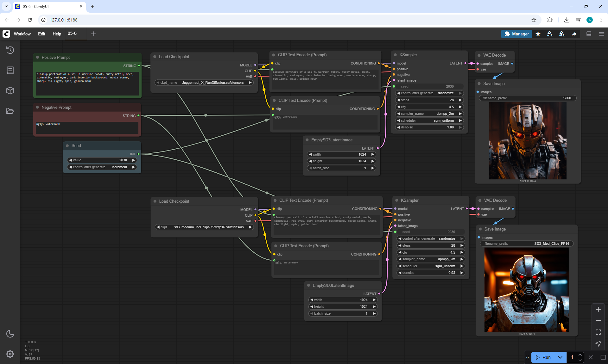Click the fit view canvas icon
Screen dimensions: 608x364
pos(598,332)
